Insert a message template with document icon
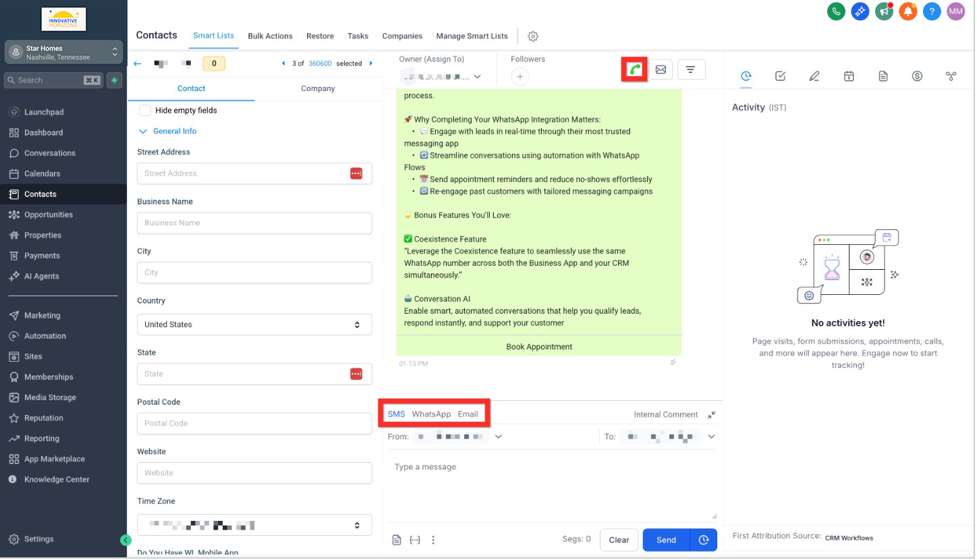 pyautogui.click(x=397, y=540)
